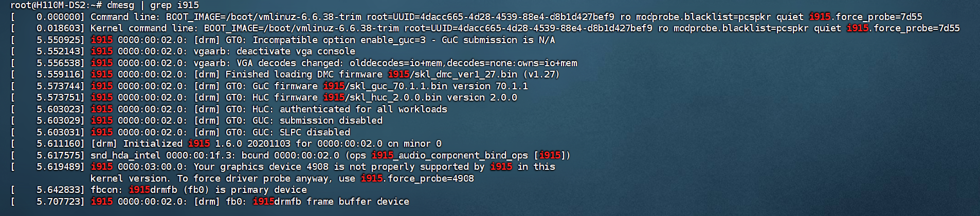Click the snd_hda_intel log entry

point(331,155)
